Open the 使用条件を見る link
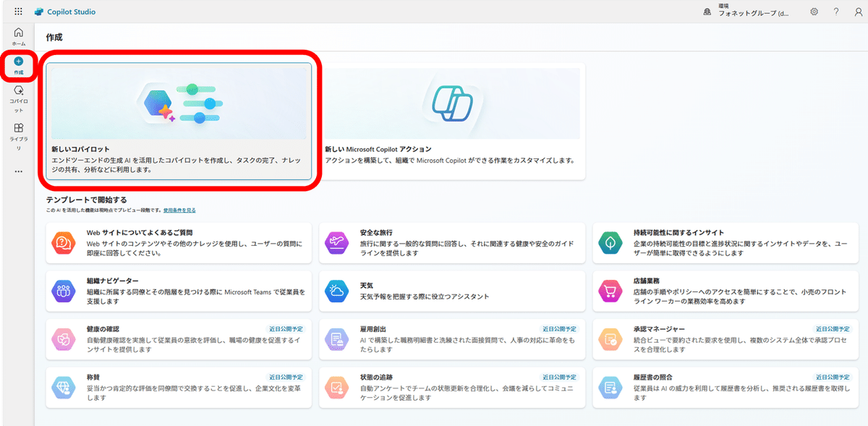Viewport: 868px width, 426px height. [179, 210]
